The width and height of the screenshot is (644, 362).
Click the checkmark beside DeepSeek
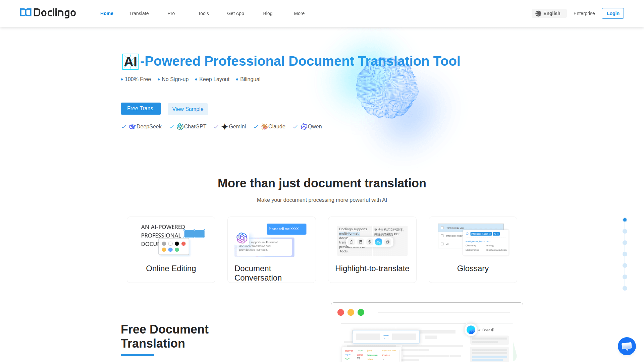[x=123, y=127]
